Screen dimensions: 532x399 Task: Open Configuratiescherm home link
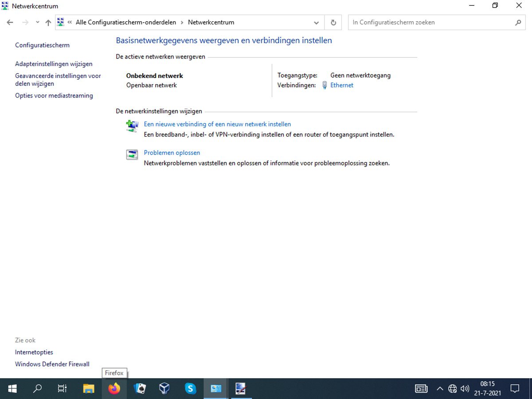[x=42, y=45]
